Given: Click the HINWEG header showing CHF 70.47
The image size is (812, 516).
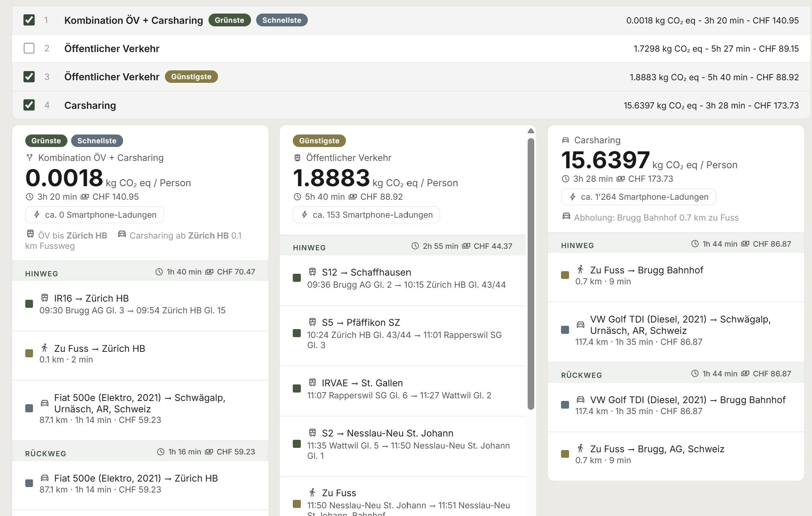Looking at the screenshot, I should [x=140, y=272].
